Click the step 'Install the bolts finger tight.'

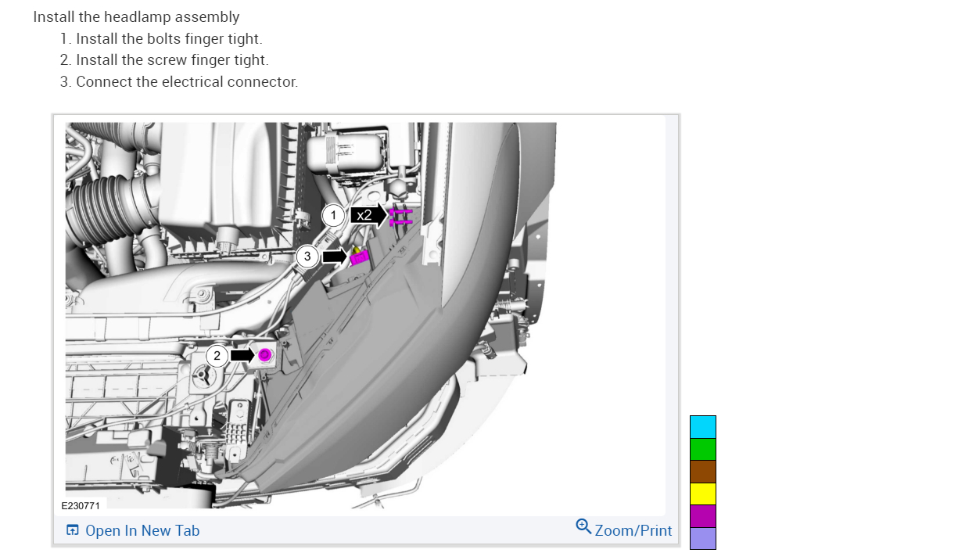(x=169, y=38)
